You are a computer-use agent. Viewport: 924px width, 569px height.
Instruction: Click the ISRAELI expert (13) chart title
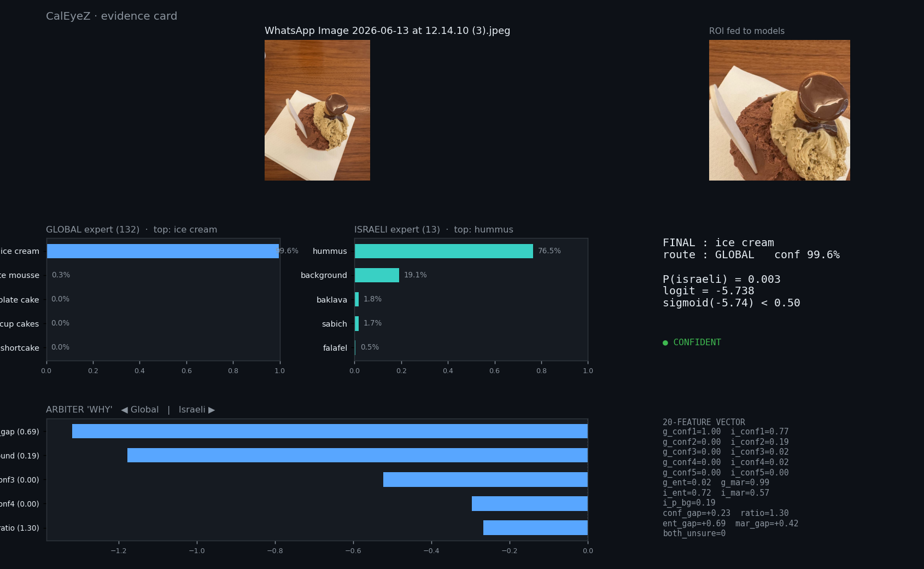pyautogui.click(x=397, y=230)
